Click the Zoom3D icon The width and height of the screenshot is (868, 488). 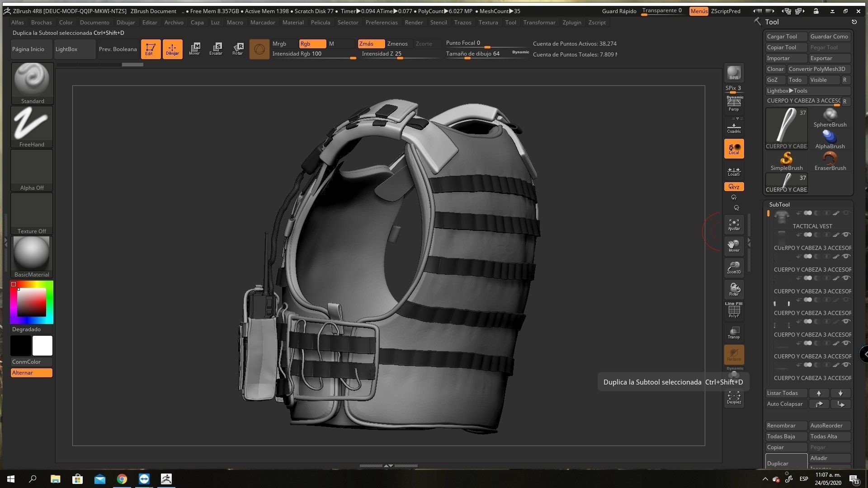(x=734, y=267)
